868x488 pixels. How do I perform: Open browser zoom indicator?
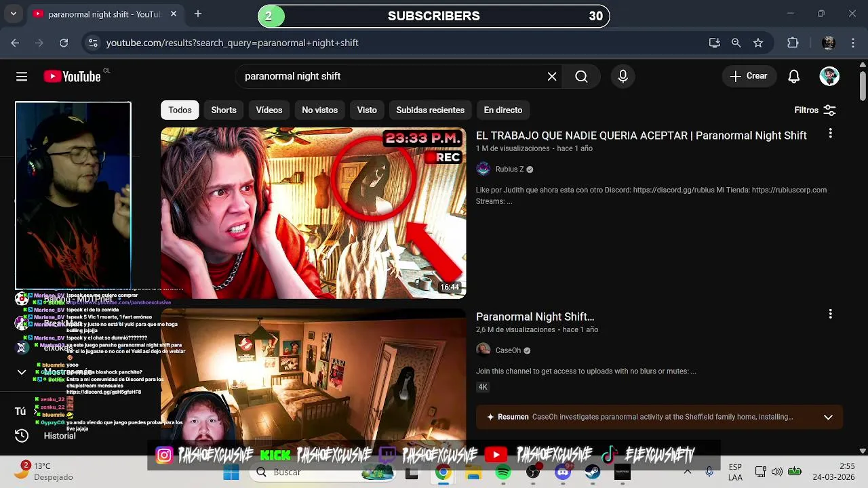(736, 43)
